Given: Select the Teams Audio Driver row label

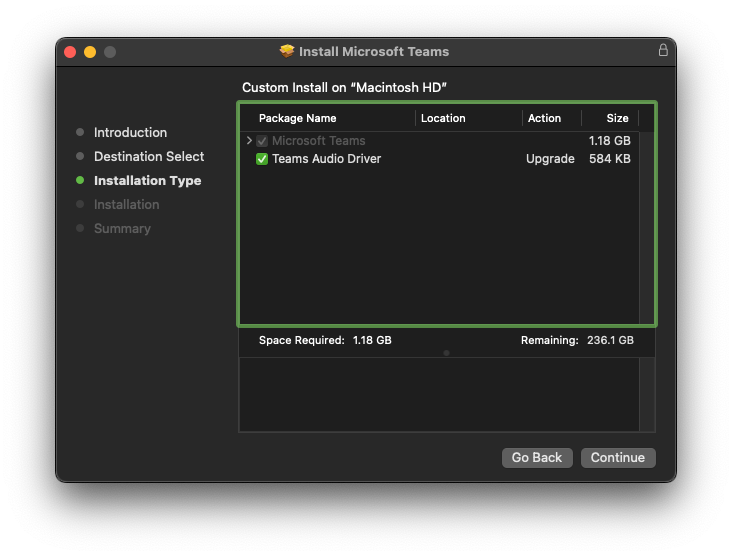Looking at the screenshot, I should tap(326, 159).
